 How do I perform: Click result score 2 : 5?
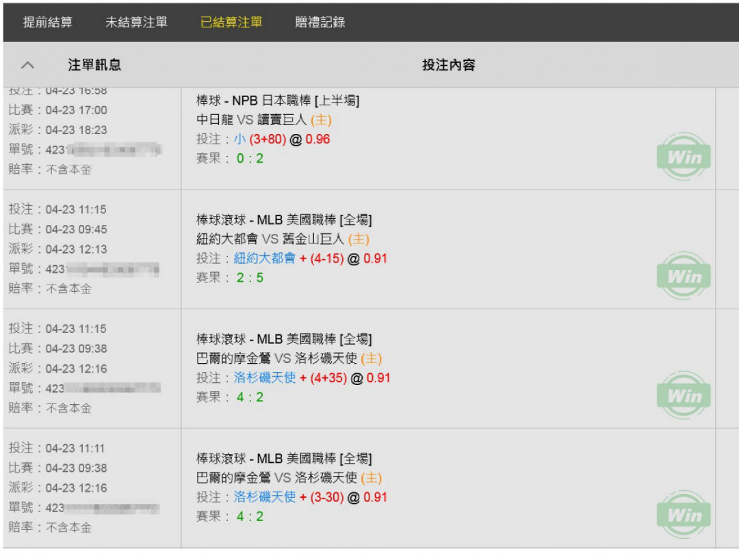coord(250,278)
